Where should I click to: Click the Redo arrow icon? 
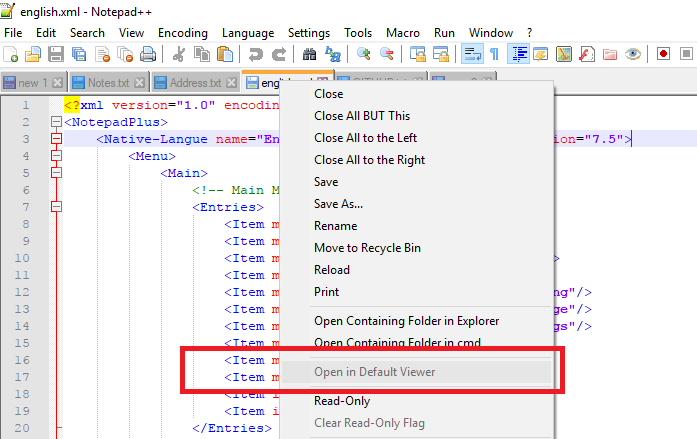click(279, 54)
